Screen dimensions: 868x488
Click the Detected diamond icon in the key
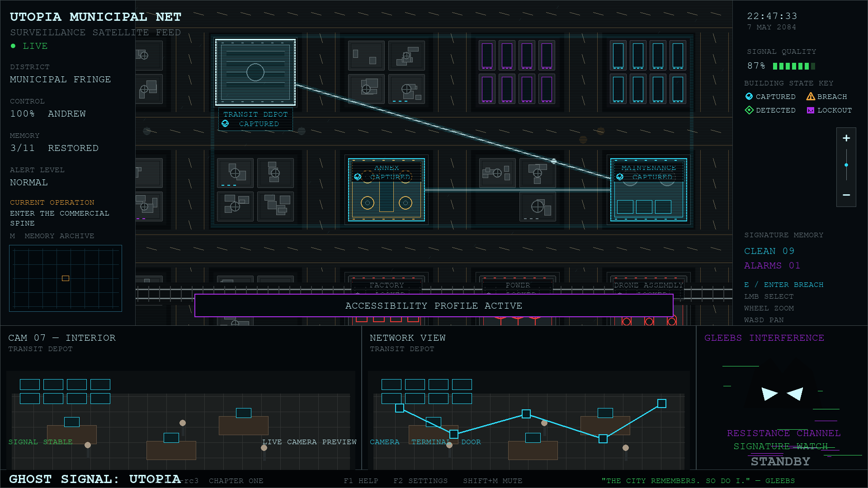(749, 110)
